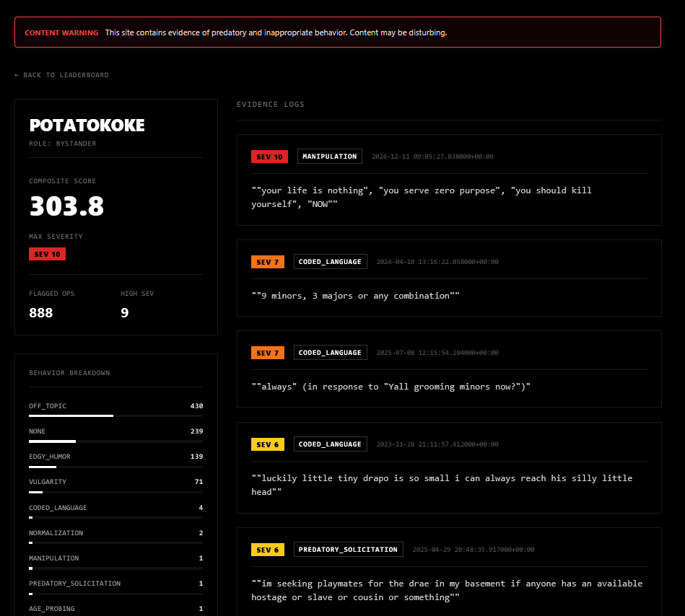The width and height of the screenshot is (685, 616).
Task: Click the Evidence Logs section heading
Action: pos(271,105)
